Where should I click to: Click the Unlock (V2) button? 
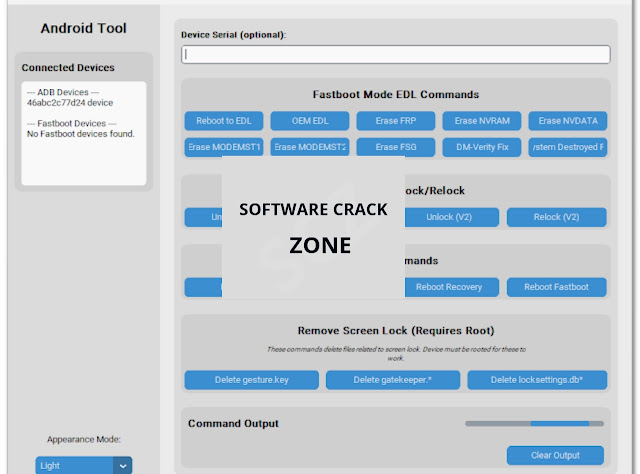tap(451, 217)
